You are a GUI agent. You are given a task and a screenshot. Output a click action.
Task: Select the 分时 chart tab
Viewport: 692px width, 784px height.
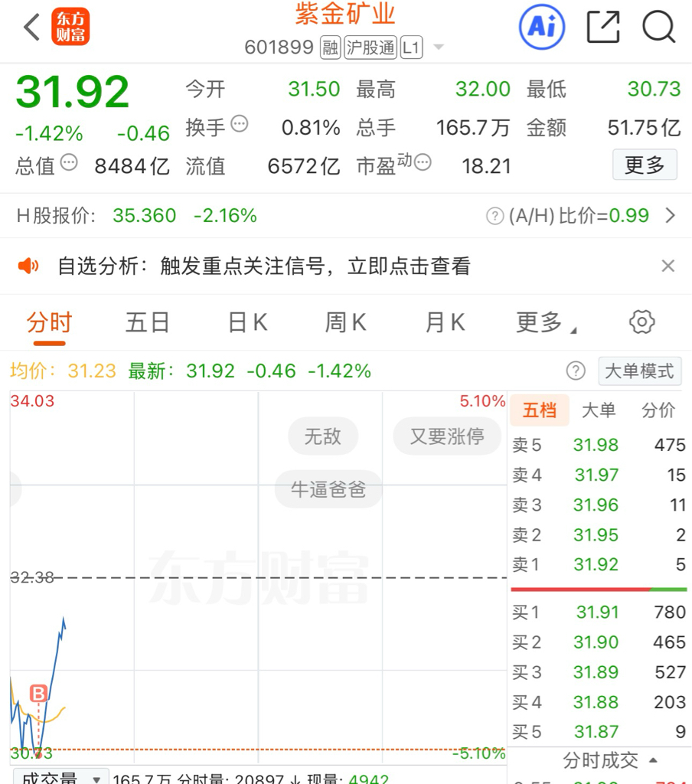(x=50, y=322)
